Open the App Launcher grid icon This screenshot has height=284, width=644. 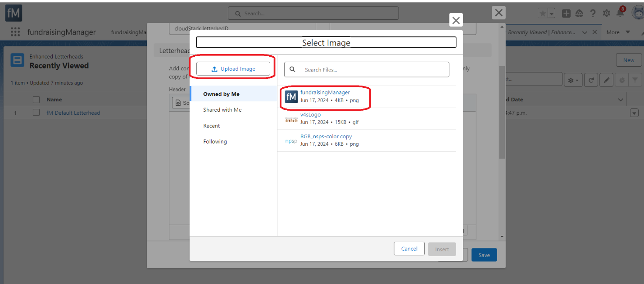[x=15, y=32]
